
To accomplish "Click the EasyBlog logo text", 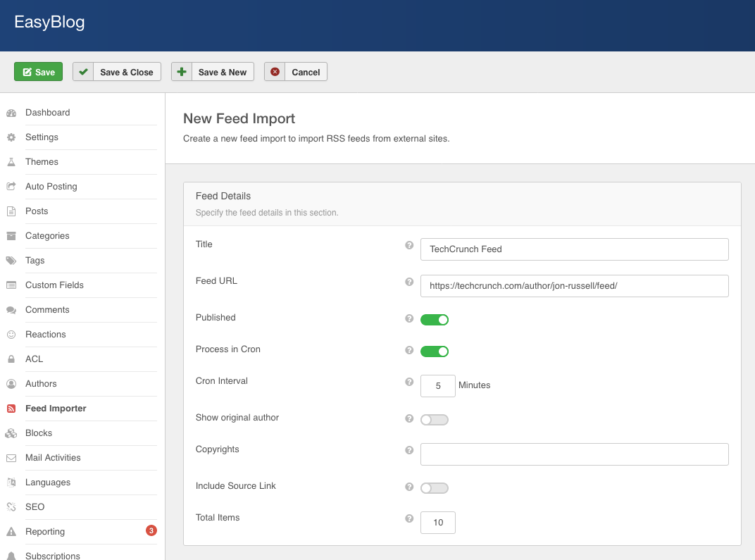I will [x=49, y=22].
